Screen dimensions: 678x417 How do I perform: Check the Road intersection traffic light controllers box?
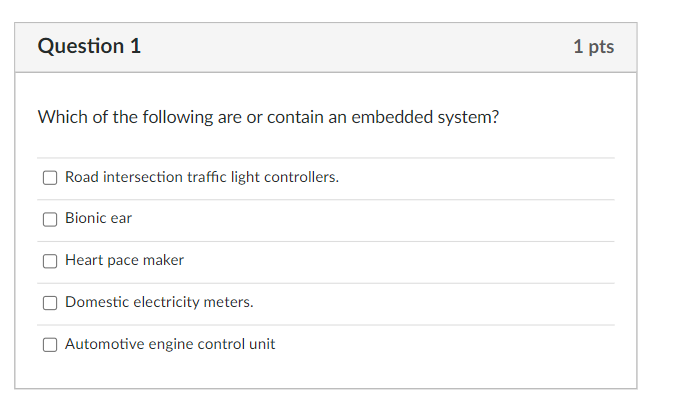[x=50, y=177]
